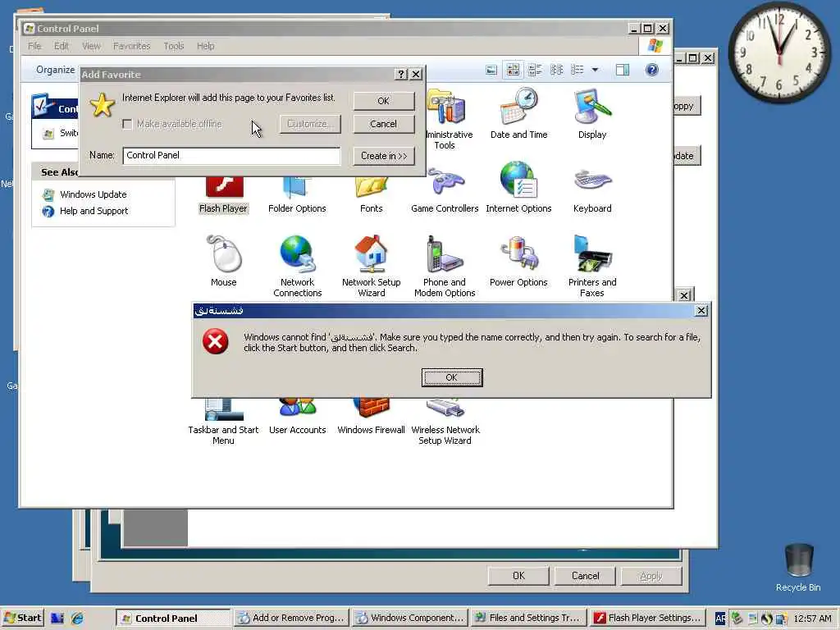Open the View menu
The width and height of the screenshot is (840, 630).
tap(91, 46)
